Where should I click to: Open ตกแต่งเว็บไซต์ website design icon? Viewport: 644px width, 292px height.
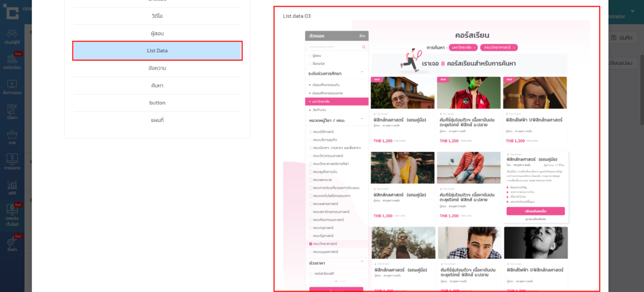(x=12, y=215)
